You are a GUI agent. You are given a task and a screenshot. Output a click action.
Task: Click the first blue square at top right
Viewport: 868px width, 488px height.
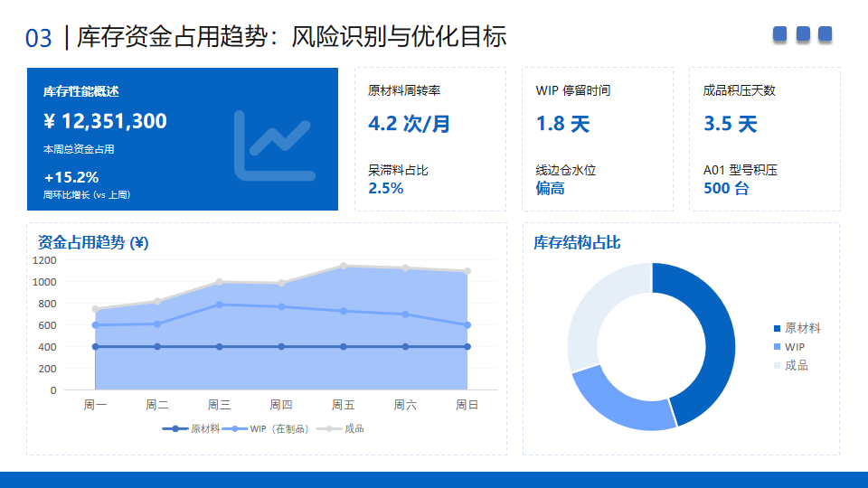(x=780, y=34)
